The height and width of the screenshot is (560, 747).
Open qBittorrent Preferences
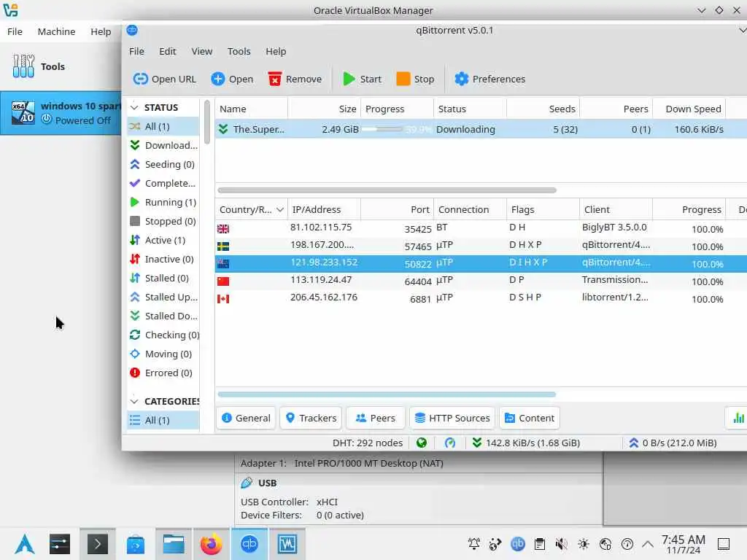point(489,79)
